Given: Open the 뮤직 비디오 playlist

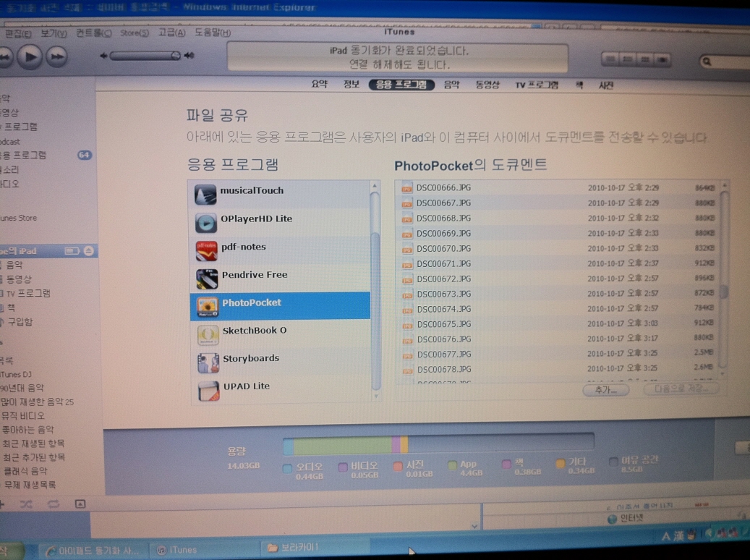Looking at the screenshot, I should [x=23, y=415].
